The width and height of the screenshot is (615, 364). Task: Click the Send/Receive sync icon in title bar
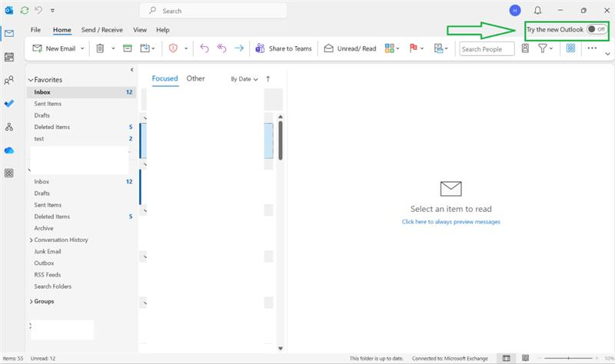(x=25, y=11)
